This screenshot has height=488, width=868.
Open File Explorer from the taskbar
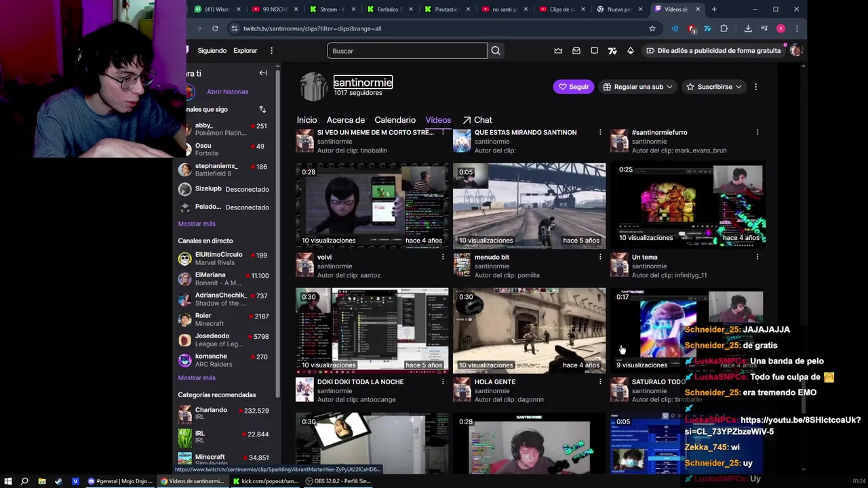point(41,481)
